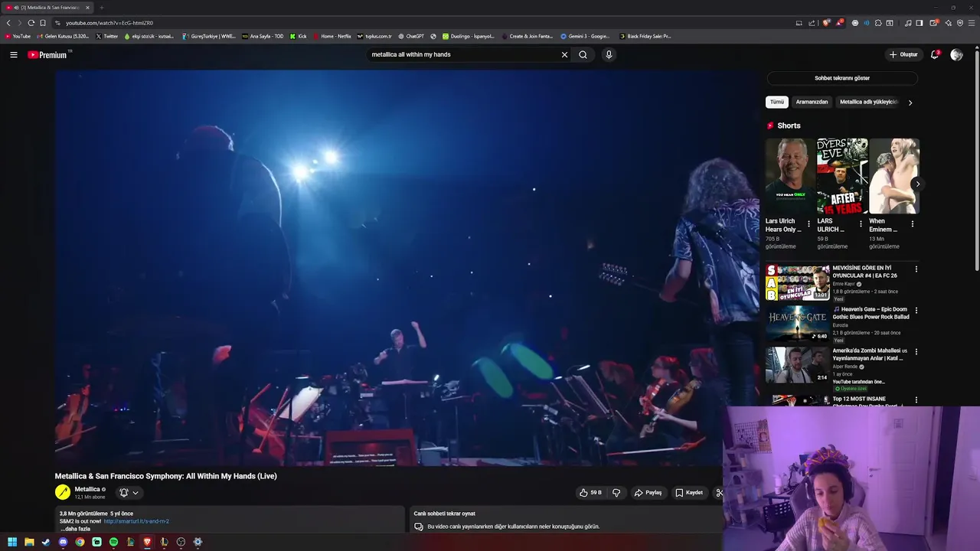Open the account avatar menu
The width and height of the screenshot is (980, 551).
click(x=956, y=54)
